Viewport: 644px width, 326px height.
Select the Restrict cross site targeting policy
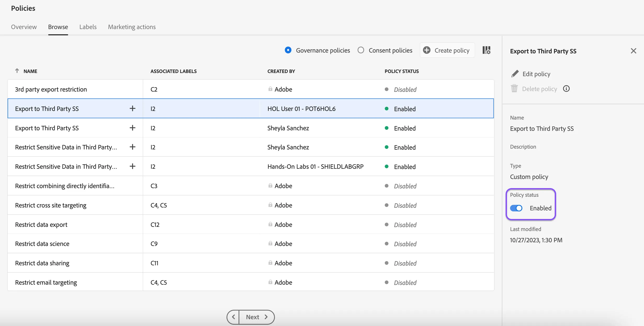51,205
